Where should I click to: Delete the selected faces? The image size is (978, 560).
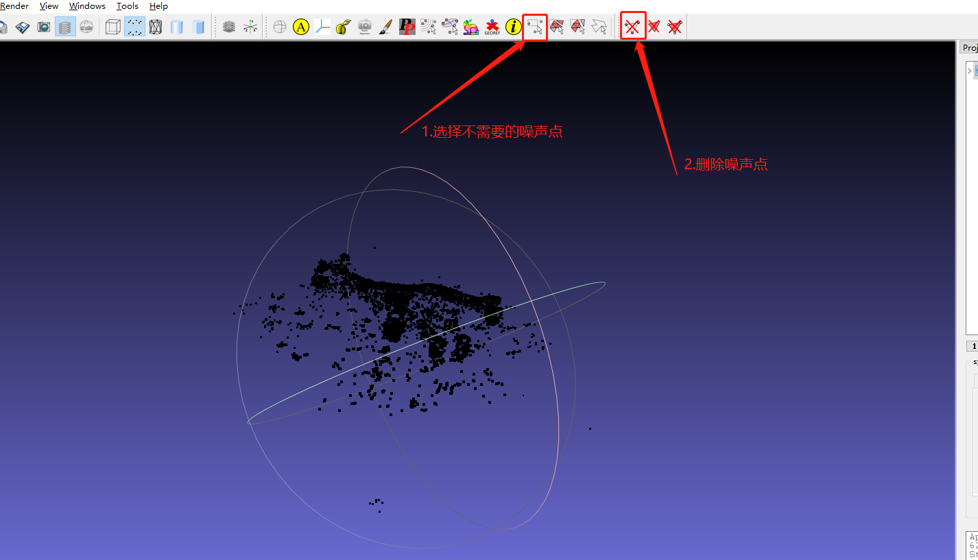pyautogui.click(x=654, y=27)
